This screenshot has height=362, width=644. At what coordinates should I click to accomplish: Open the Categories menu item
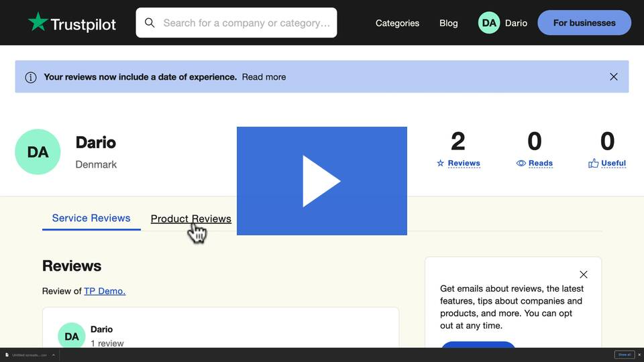tap(397, 23)
